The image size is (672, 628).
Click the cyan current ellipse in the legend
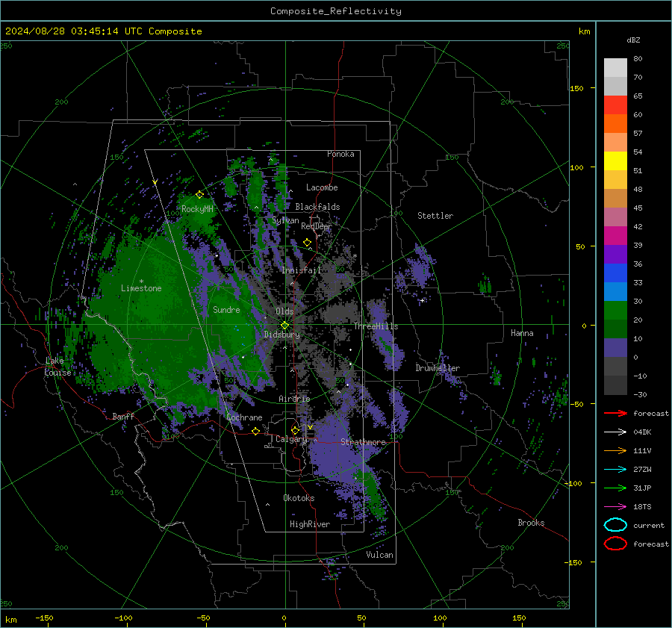tap(615, 525)
